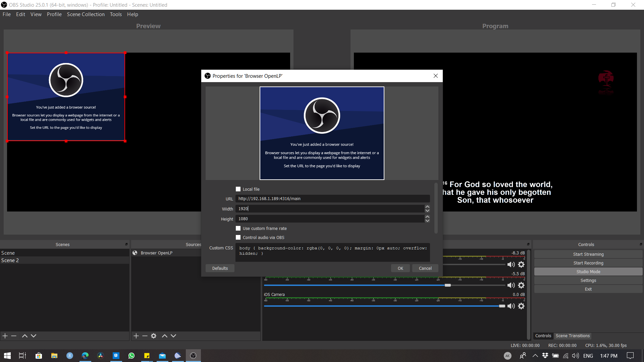The height and width of the screenshot is (362, 644).
Task: Click inside the URL input field
Action: coord(332,198)
